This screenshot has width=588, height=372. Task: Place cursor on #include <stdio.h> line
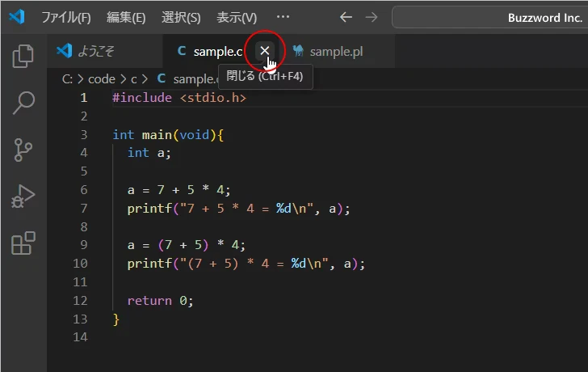(x=179, y=98)
